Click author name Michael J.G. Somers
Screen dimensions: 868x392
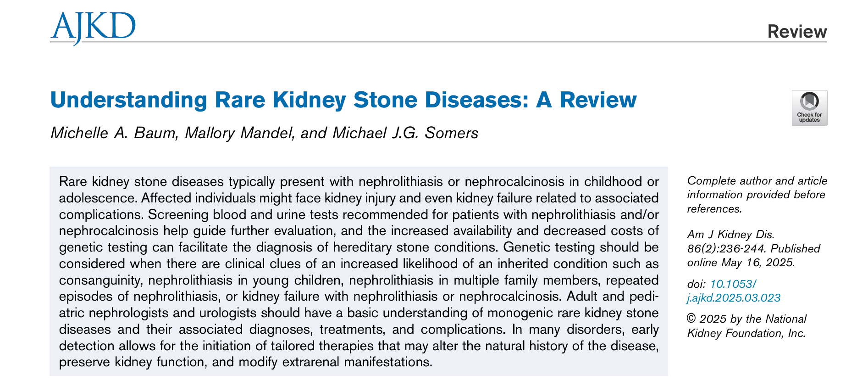(405, 133)
